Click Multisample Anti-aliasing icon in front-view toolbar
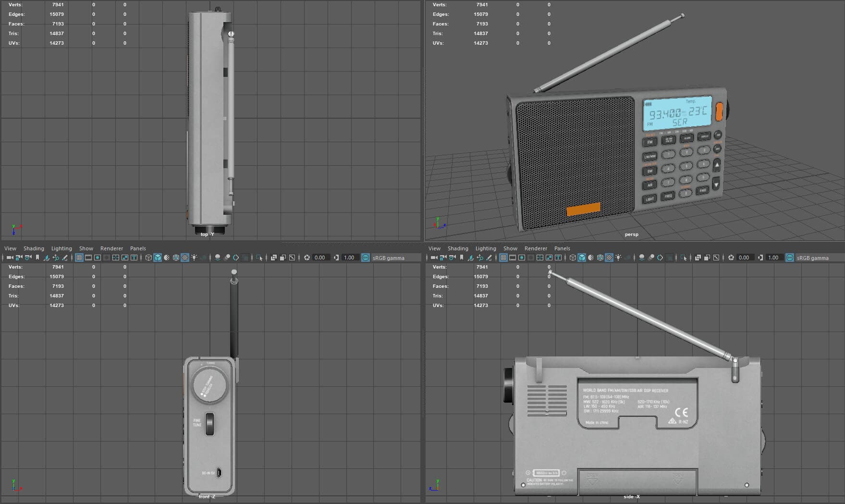Image resolution: width=845 pixels, height=504 pixels. (x=236, y=258)
